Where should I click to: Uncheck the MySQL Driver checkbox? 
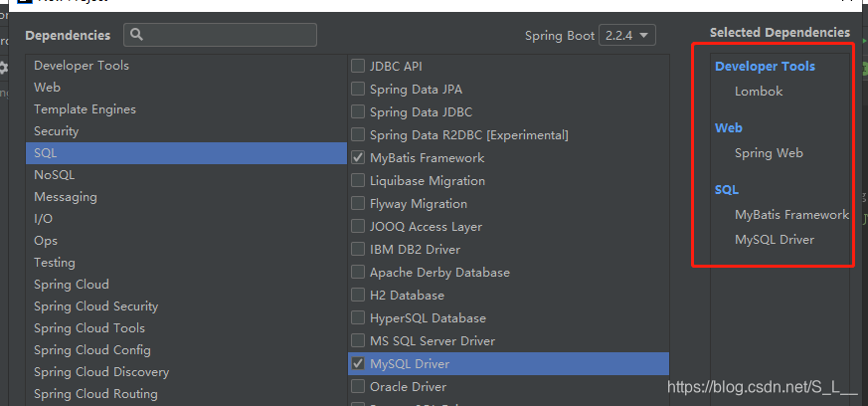point(358,364)
